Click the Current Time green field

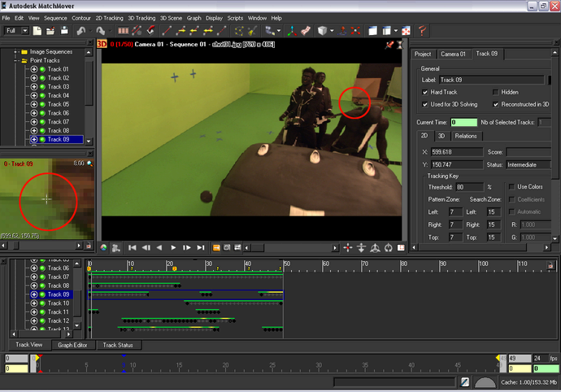pos(463,123)
